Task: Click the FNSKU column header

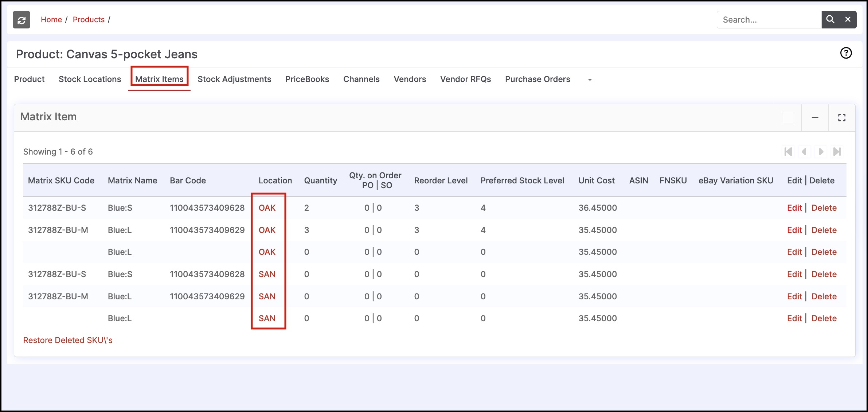Action: coord(673,180)
